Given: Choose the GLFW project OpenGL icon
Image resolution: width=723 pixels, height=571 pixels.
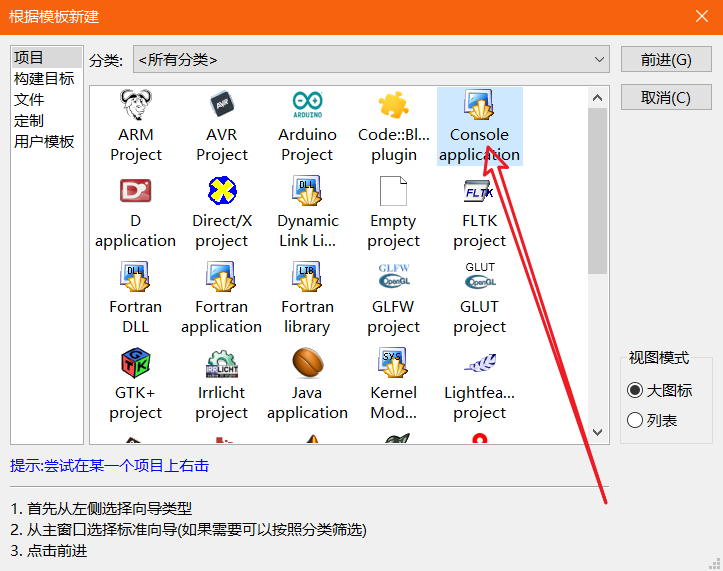Looking at the screenshot, I should (x=394, y=276).
